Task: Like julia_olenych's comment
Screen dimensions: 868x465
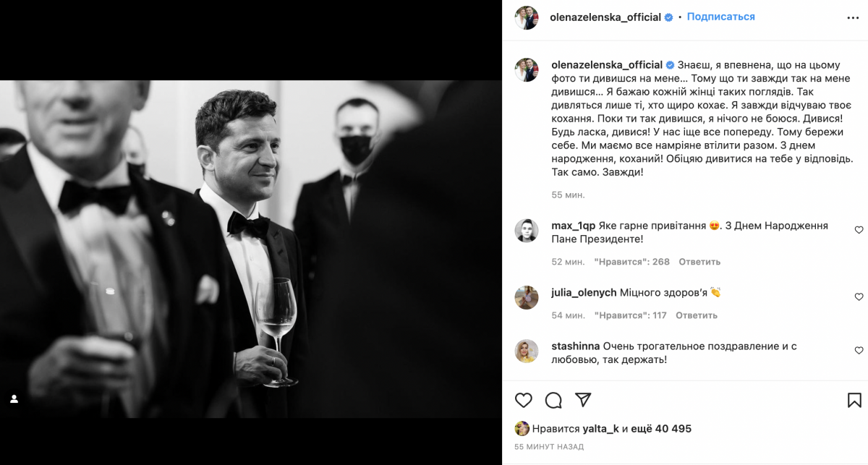Action: [859, 297]
